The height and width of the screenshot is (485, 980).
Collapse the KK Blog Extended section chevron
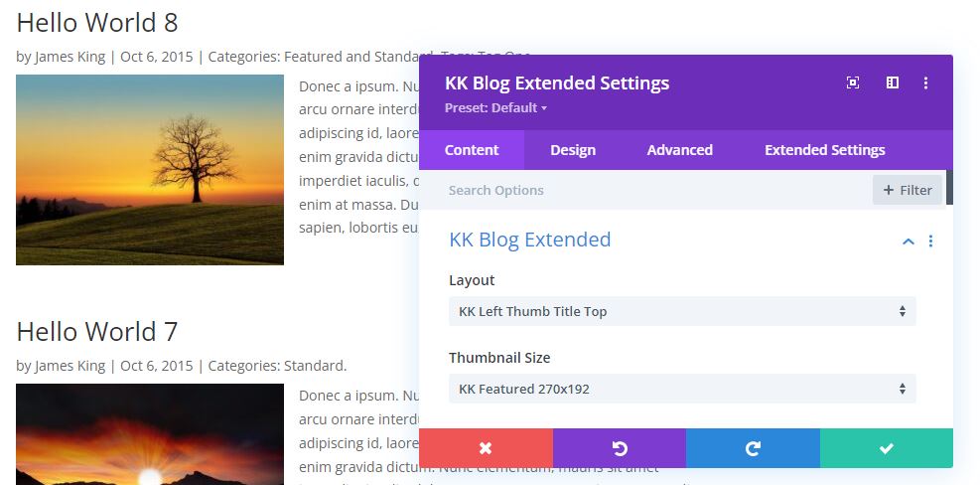point(909,241)
